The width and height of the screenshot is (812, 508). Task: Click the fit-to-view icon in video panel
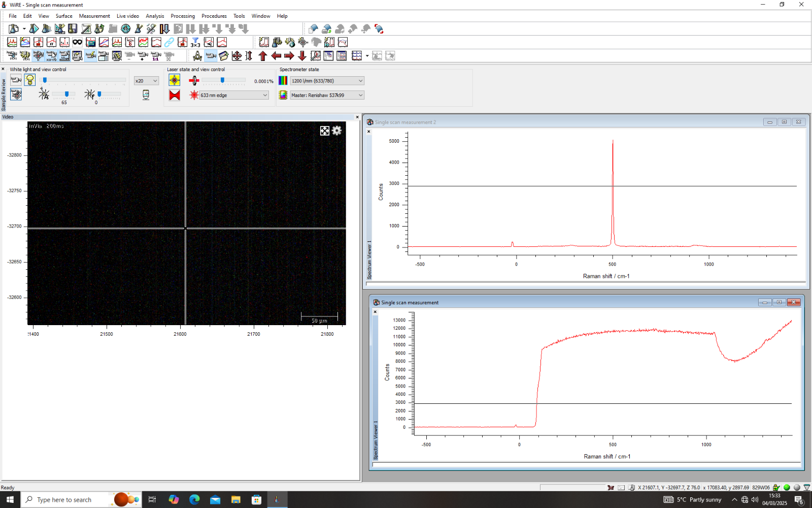[x=325, y=131]
